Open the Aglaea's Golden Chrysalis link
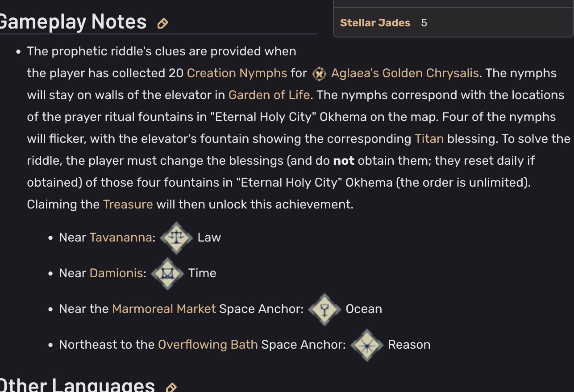 click(405, 73)
